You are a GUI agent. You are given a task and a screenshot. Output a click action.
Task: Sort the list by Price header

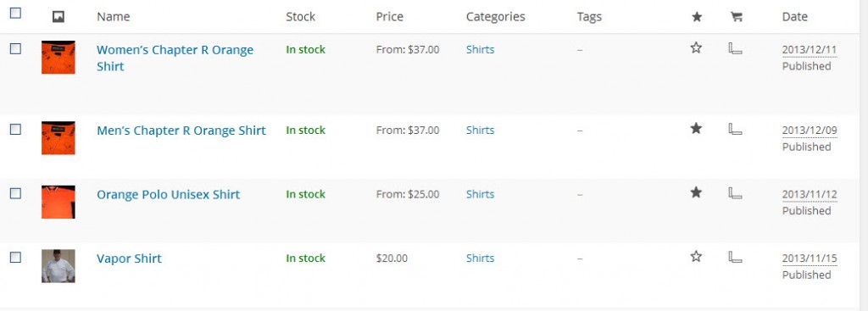pyautogui.click(x=390, y=17)
